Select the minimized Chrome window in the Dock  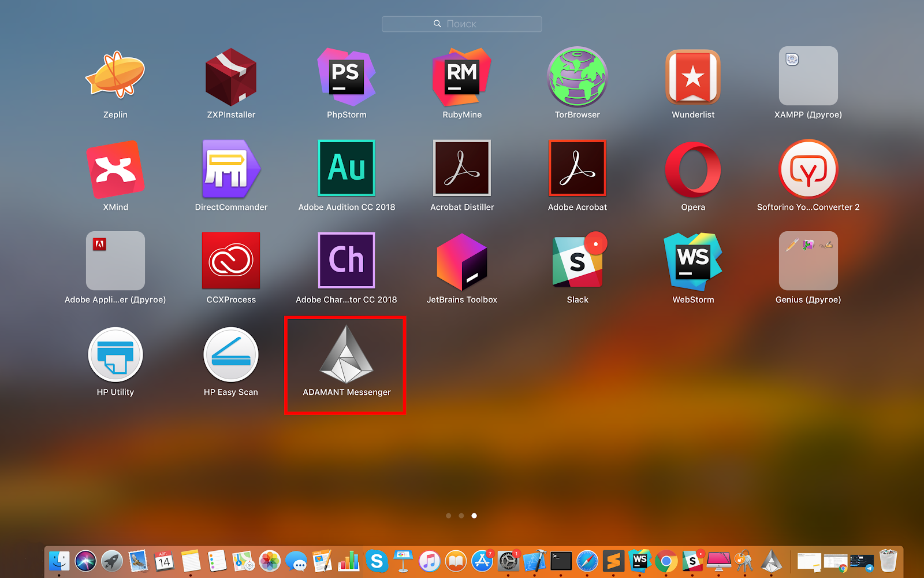click(x=836, y=561)
